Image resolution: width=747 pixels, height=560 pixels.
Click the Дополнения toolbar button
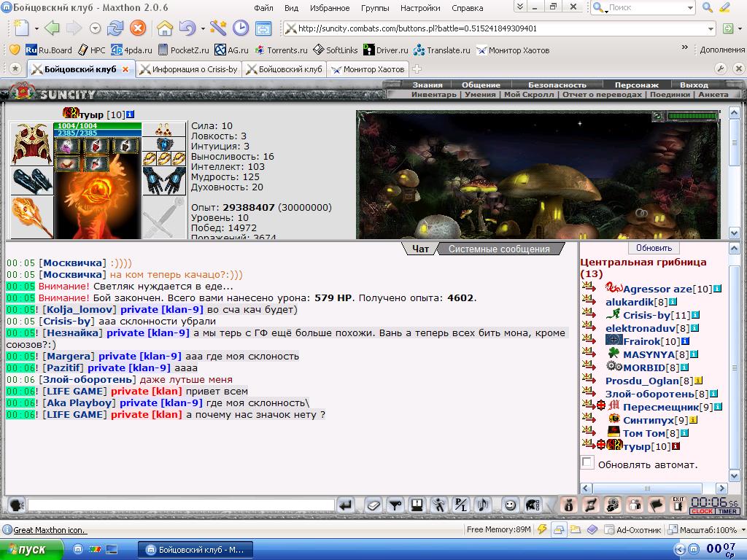[x=721, y=50]
